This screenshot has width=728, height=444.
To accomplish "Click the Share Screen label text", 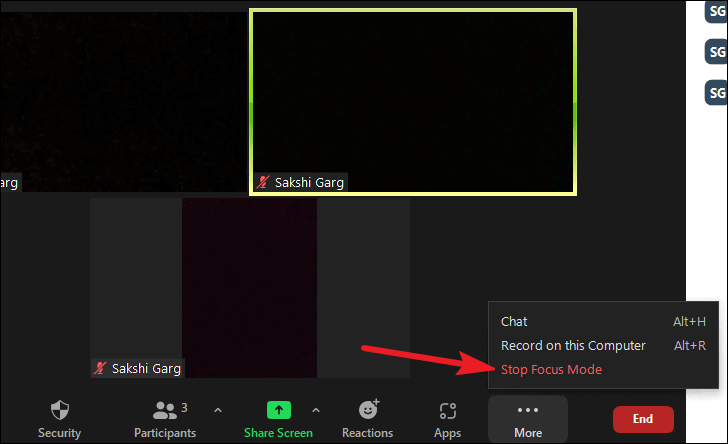I will point(278,433).
